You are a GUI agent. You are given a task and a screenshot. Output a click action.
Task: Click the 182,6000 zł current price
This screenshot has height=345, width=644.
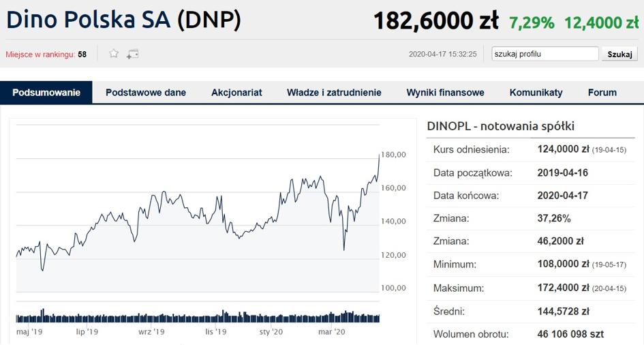pyautogui.click(x=435, y=21)
